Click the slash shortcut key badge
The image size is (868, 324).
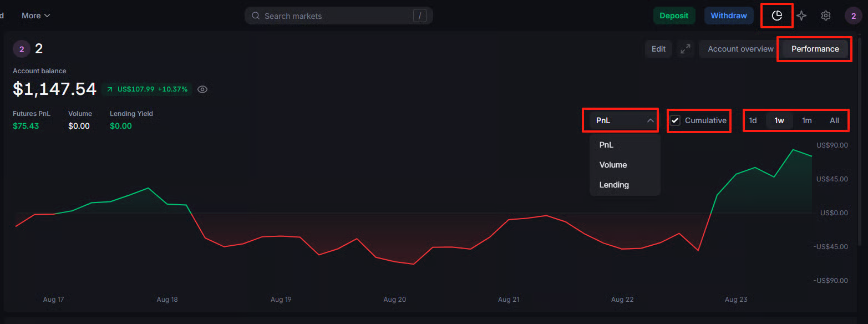pyautogui.click(x=420, y=16)
